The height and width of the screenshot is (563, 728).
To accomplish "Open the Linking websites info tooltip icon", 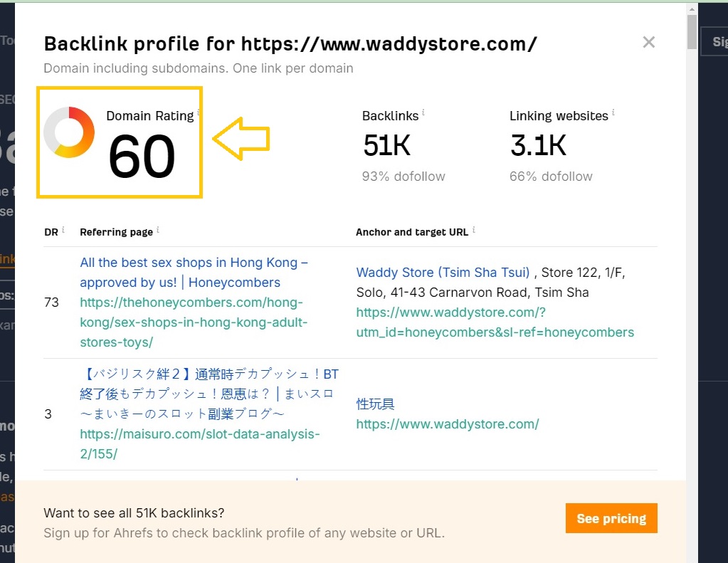I will pyautogui.click(x=613, y=112).
